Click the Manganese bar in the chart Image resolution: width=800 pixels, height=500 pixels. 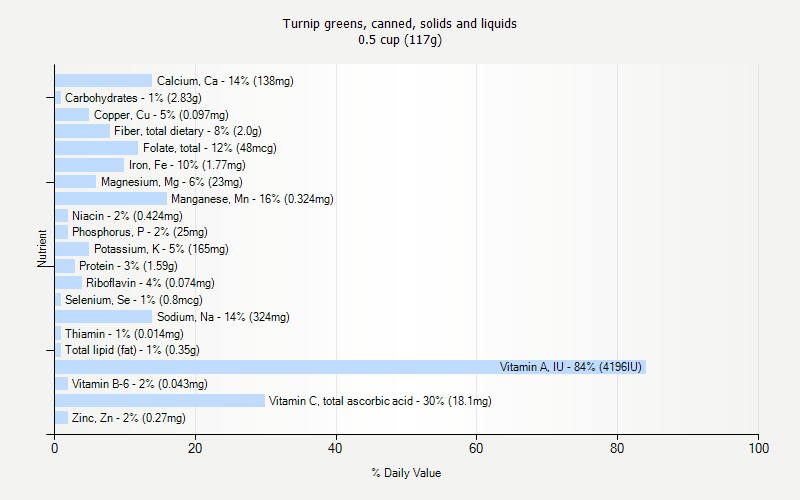111,198
